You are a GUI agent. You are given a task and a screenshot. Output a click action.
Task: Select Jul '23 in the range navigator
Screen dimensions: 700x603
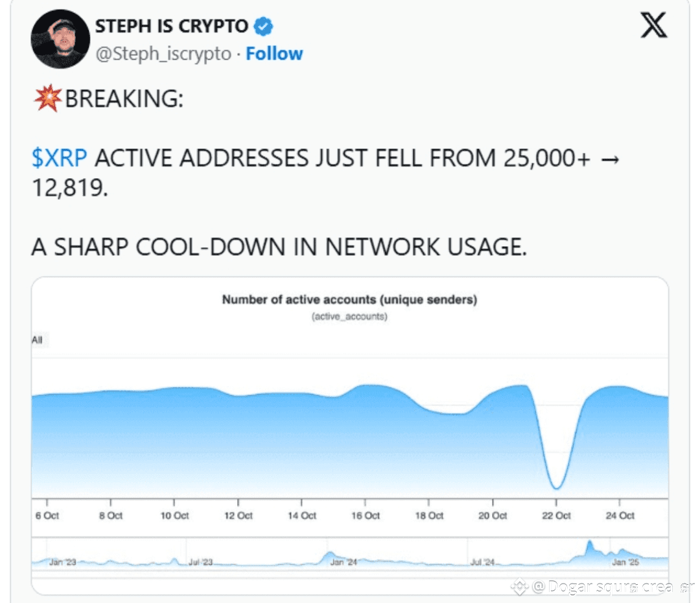pyautogui.click(x=200, y=562)
